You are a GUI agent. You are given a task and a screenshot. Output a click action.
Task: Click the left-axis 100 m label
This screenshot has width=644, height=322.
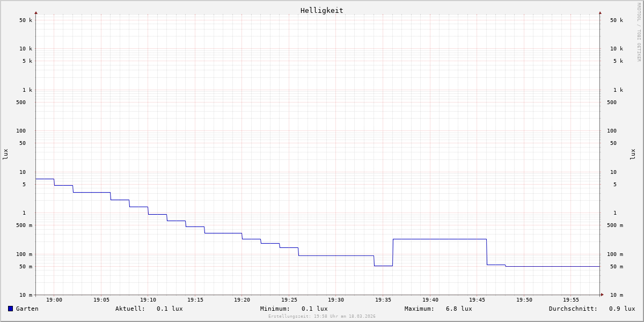click(x=24, y=254)
